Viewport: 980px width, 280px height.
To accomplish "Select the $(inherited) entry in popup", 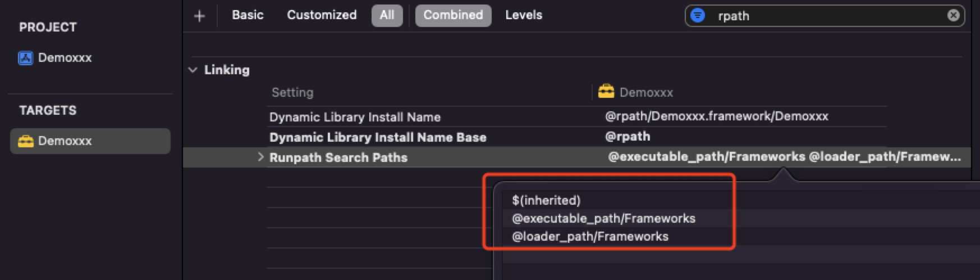I will [546, 200].
